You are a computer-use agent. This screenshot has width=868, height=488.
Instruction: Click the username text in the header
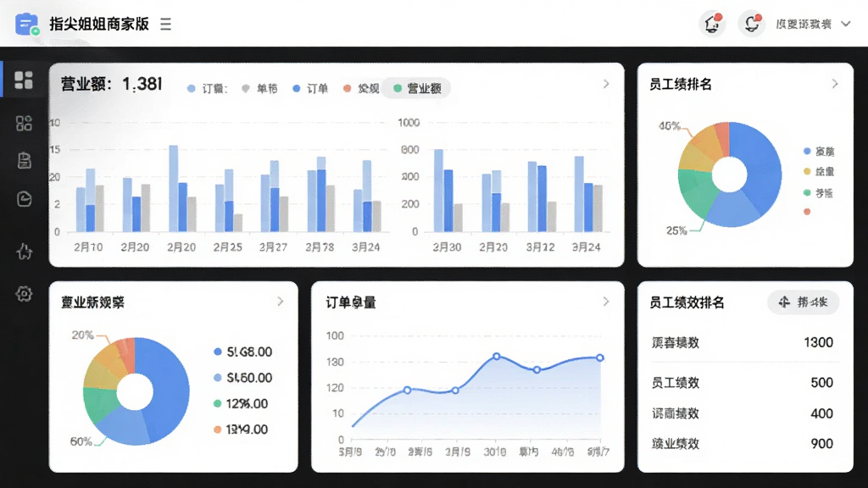(804, 25)
